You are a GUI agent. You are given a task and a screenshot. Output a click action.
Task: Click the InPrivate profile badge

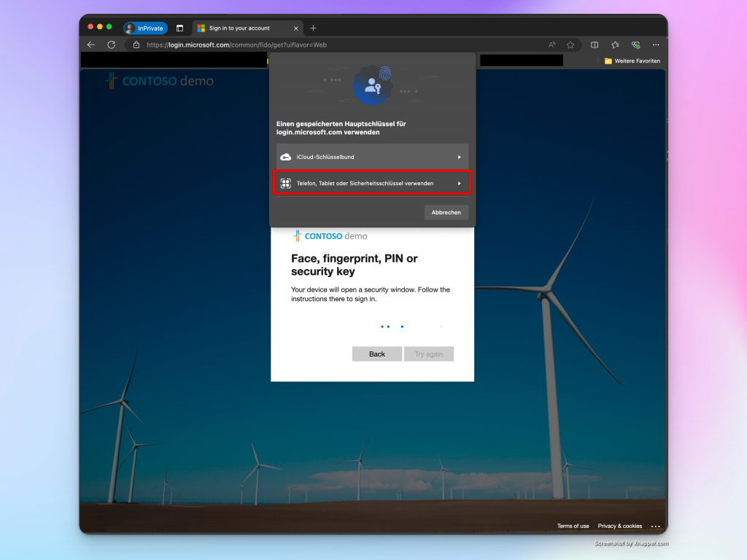point(146,28)
